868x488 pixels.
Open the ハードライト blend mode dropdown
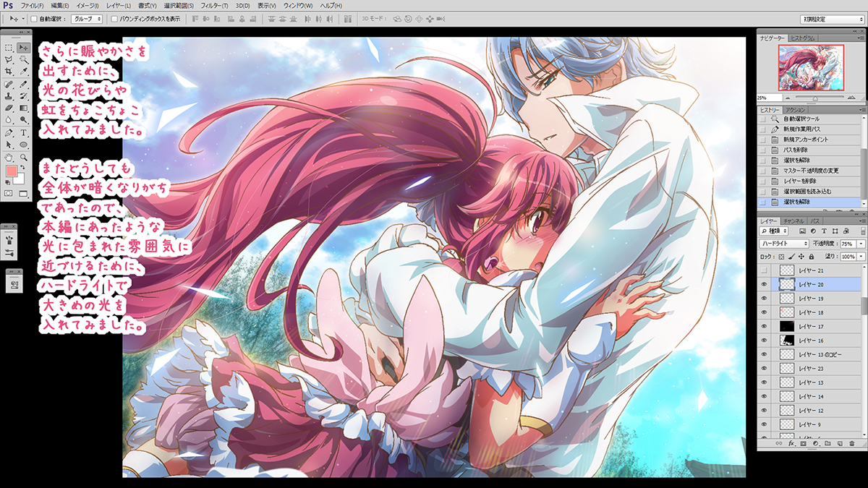pyautogui.click(x=784, y=244)
